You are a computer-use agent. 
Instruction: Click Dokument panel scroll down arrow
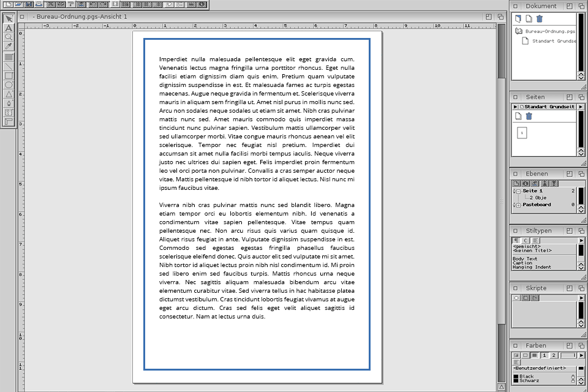581,78
